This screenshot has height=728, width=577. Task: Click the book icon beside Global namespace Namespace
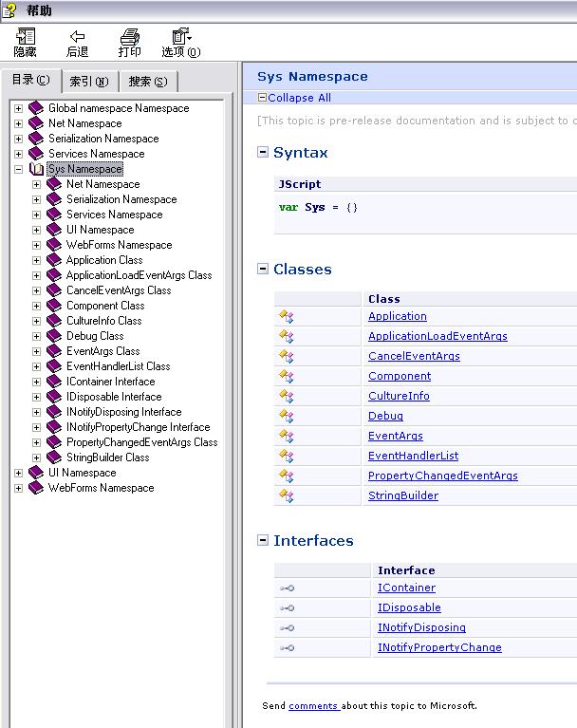click(x=36, y=108)
